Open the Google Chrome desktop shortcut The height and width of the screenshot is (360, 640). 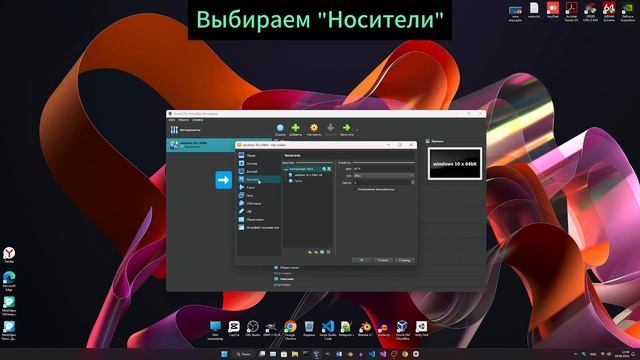click(290, 330)
